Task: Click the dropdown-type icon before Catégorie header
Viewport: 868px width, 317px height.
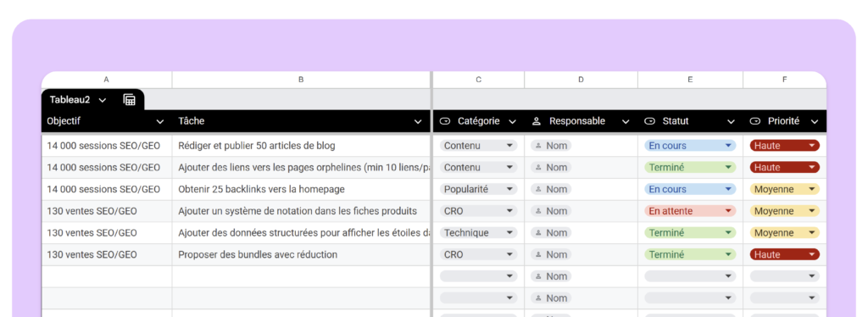Action: pos(445,121)
